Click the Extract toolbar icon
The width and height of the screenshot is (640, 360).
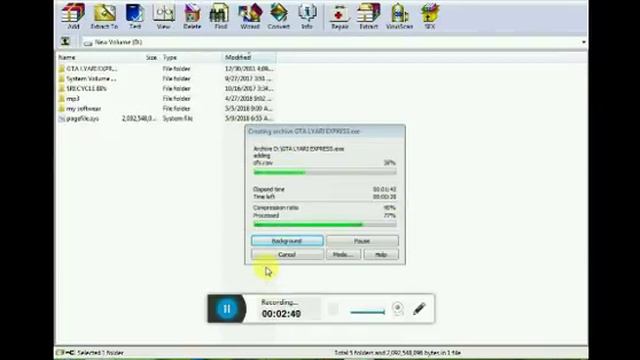pos(369,16)
